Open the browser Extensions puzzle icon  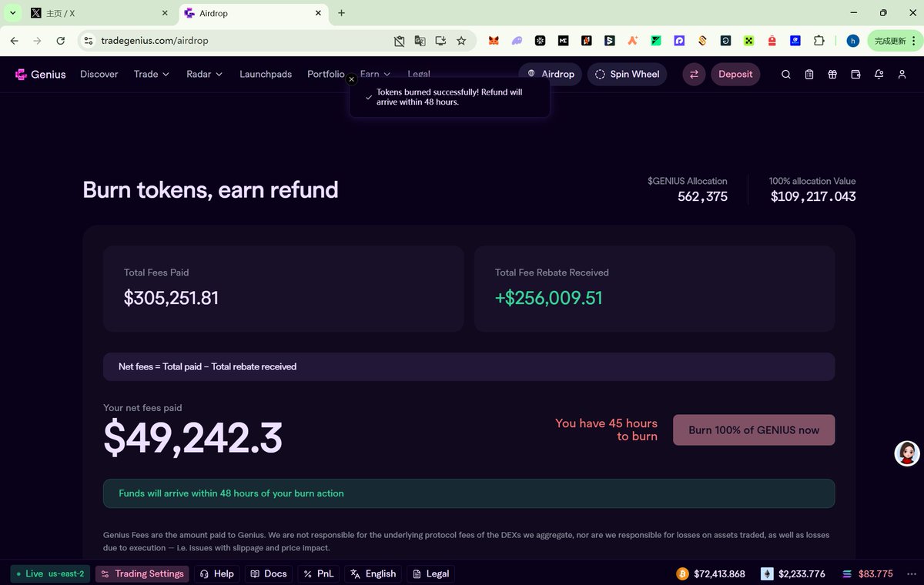tap(819, 41)
